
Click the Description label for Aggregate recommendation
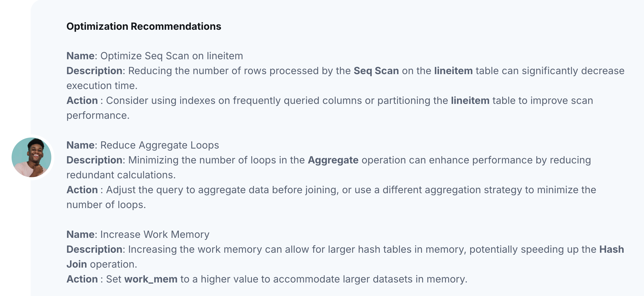94,160
